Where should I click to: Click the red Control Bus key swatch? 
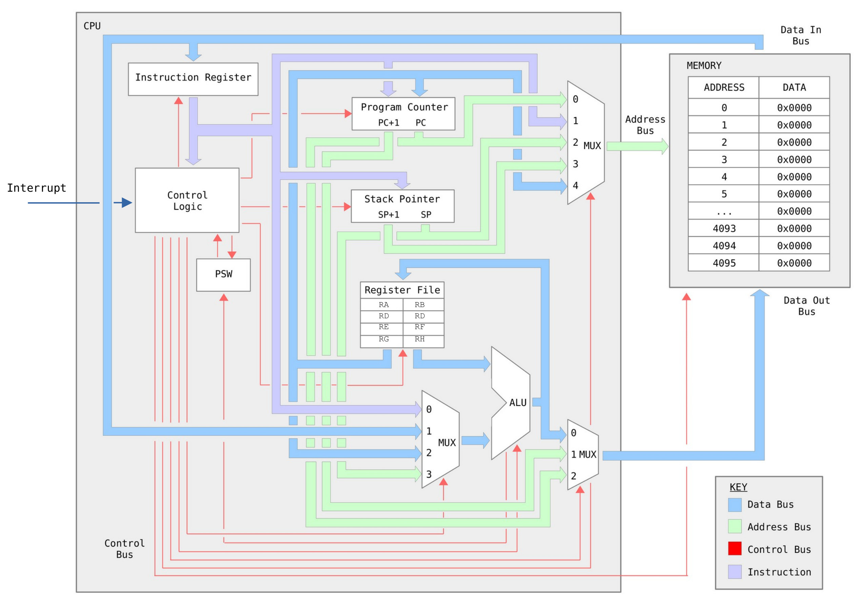(734, 549)
